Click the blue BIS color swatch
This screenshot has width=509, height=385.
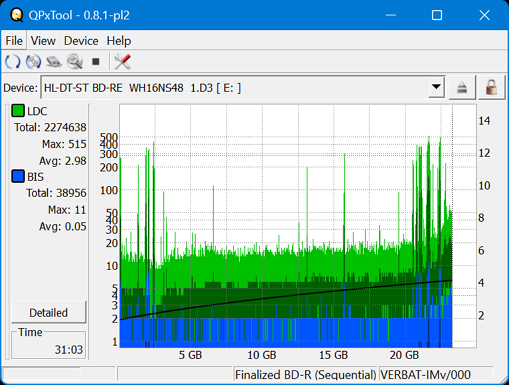click(18, 176)
